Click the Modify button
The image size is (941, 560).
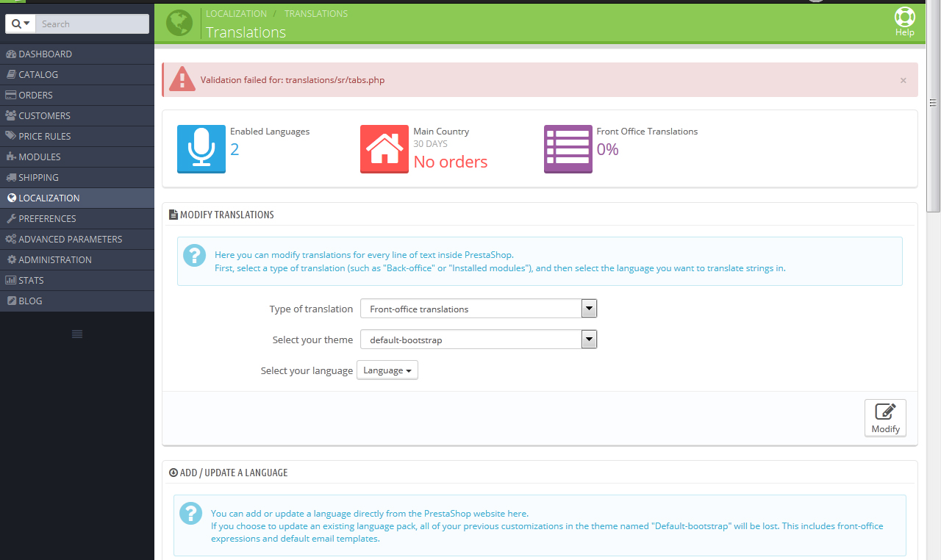(x=885, y=418)
